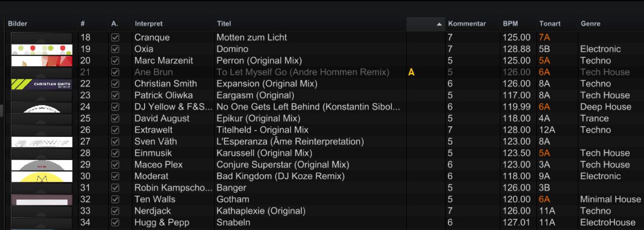The image size is (644, 230).
Task: Click the Kommentar column header
Action: tap(466, 24)
